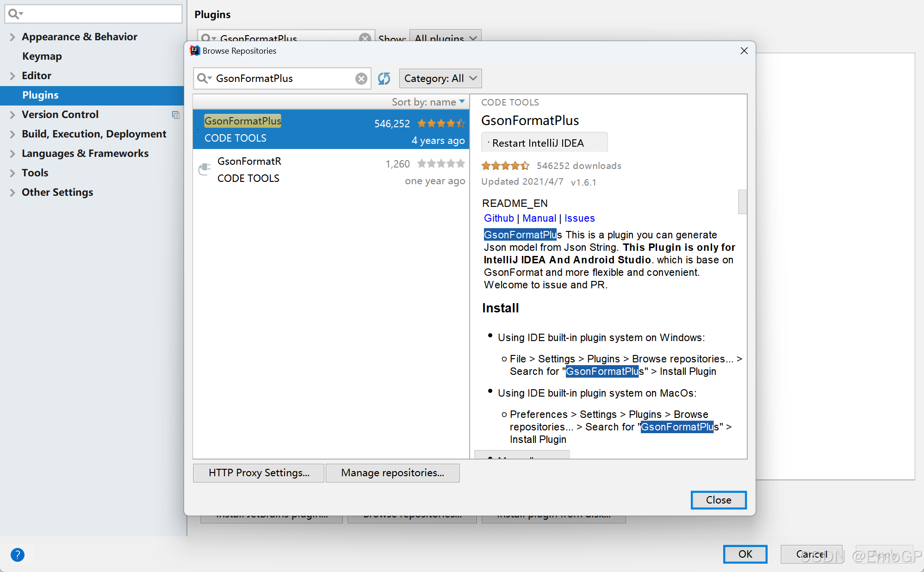
Task: Expand the Build, Execution, Deployment section
Action: [12, 134]
